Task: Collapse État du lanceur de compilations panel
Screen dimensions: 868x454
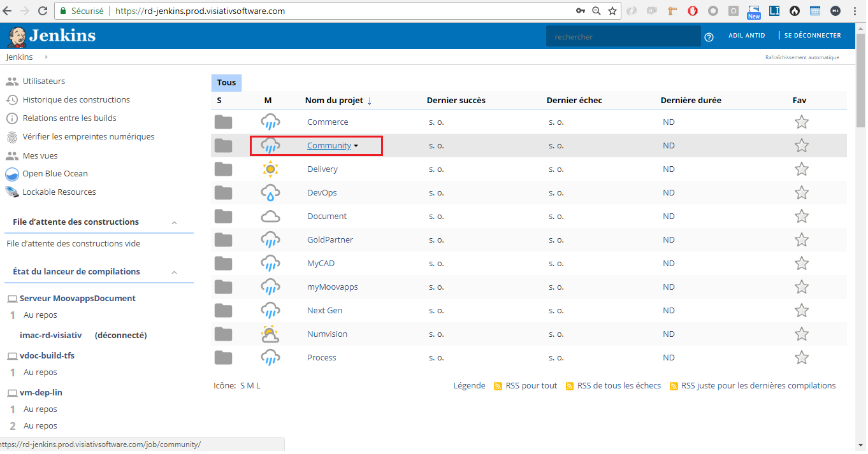Action: (x=174, y=272)
